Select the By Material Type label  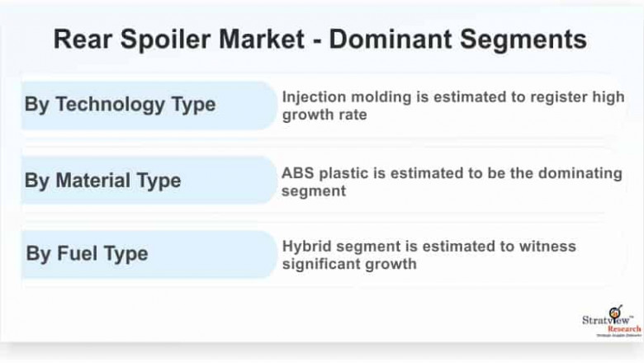(102, 181)
